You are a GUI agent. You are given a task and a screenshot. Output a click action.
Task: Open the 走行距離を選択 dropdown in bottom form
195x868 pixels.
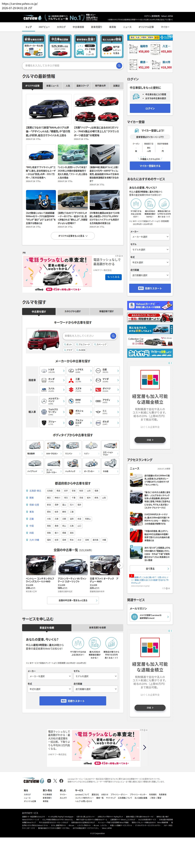coord(96,689)
